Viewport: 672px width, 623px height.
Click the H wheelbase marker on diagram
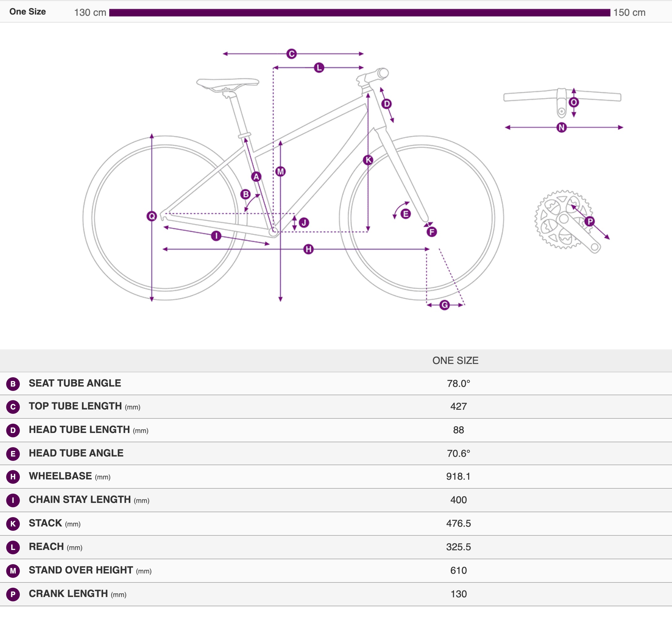308,249
